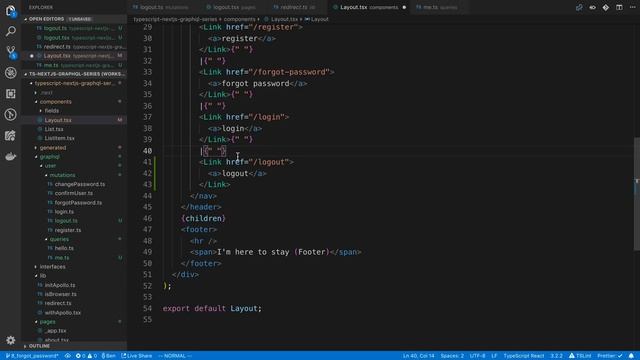
Task: Click the errors count in status bar
Action: tap(81, 356)
